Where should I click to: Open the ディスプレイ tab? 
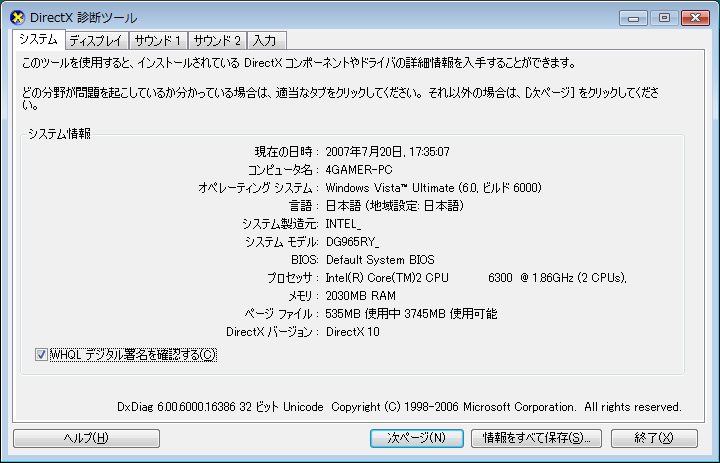[x=96, y=41]
